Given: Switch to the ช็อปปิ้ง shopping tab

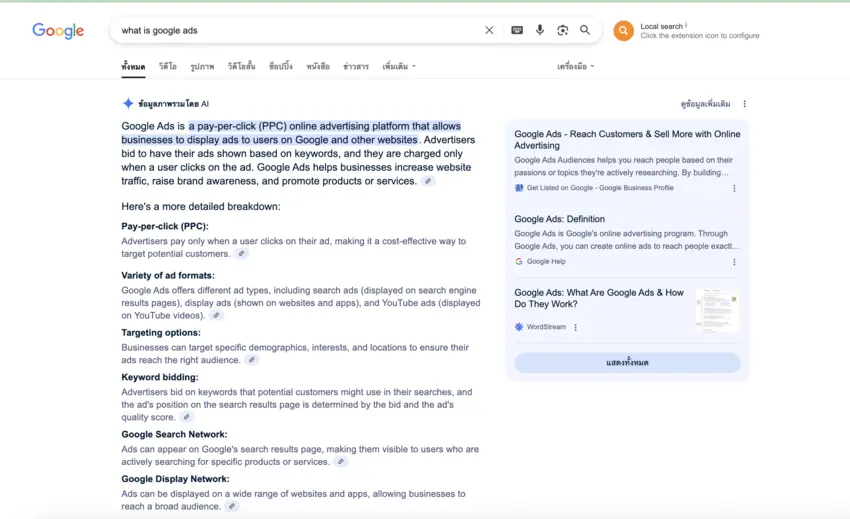Looking at the screenshot, I should [x=281, y=66].
